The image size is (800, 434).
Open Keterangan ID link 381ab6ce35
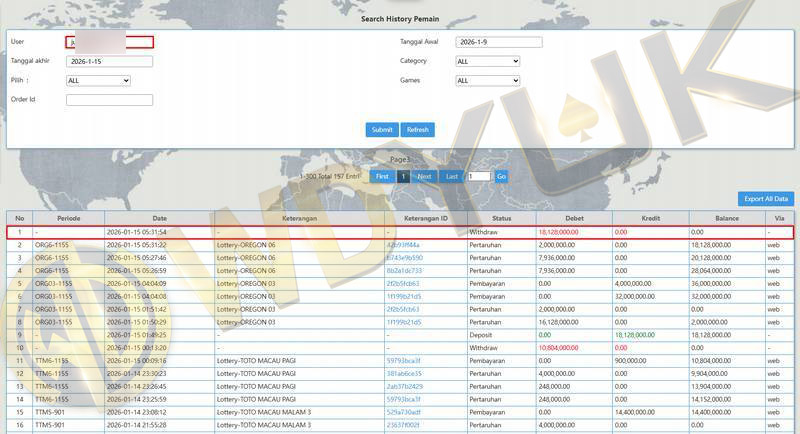pyautogui.click(x=404, y=374)
